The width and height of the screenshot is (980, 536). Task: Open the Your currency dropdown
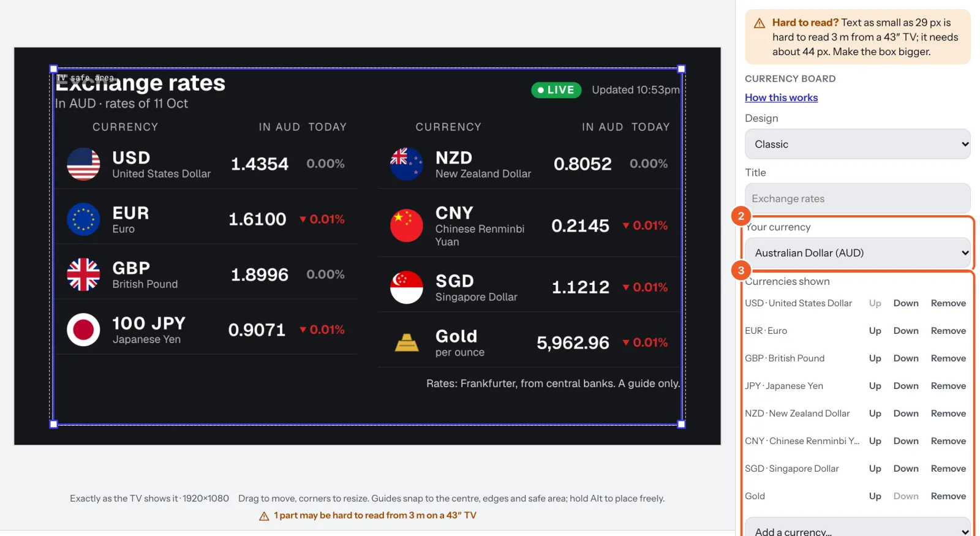pos(858,253)
